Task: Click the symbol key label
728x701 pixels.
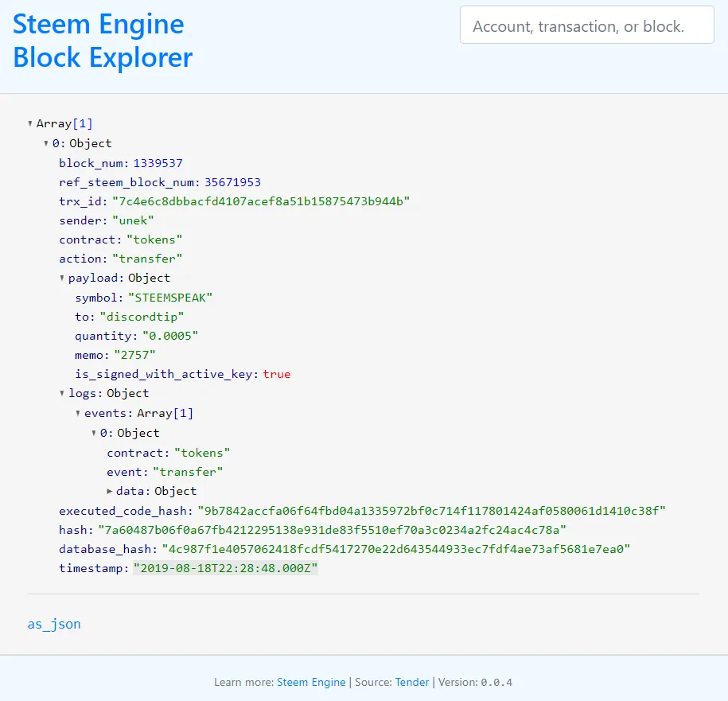Action: tap(99, 298)
